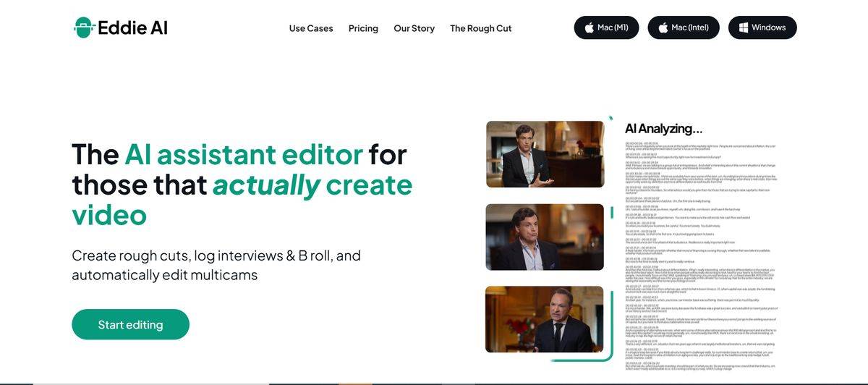Open the Use Cases menu item

pos(311,28)
